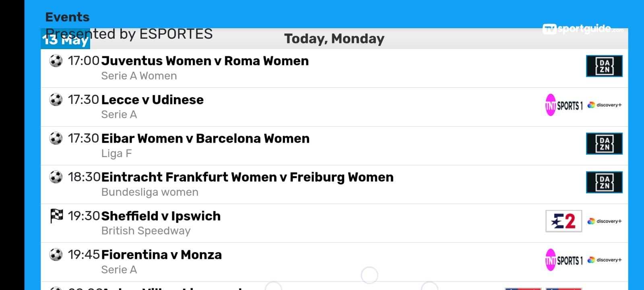Click discovery+ logo on Sheffield v Ipswich row

605,221
